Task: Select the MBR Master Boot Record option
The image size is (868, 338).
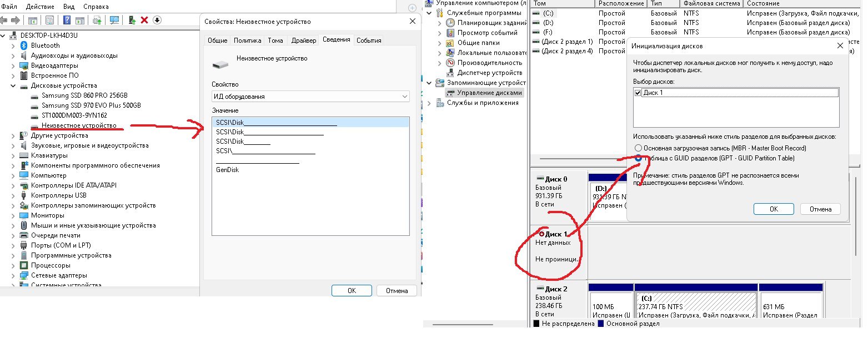Action: 638,148
